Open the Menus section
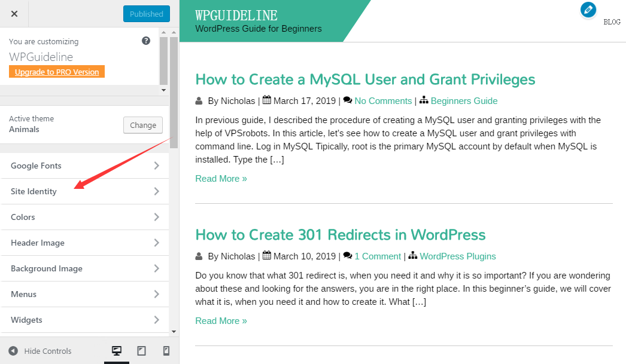 [x=84, y=294]
